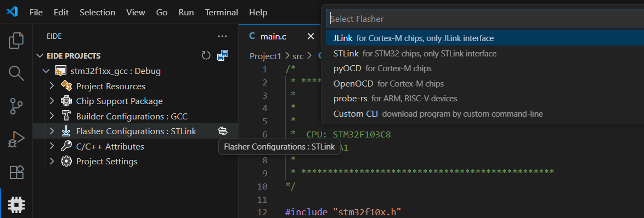Open the Search view in activity bar
This screenshot has height=218, width=644.
click(x=16, y=73)
